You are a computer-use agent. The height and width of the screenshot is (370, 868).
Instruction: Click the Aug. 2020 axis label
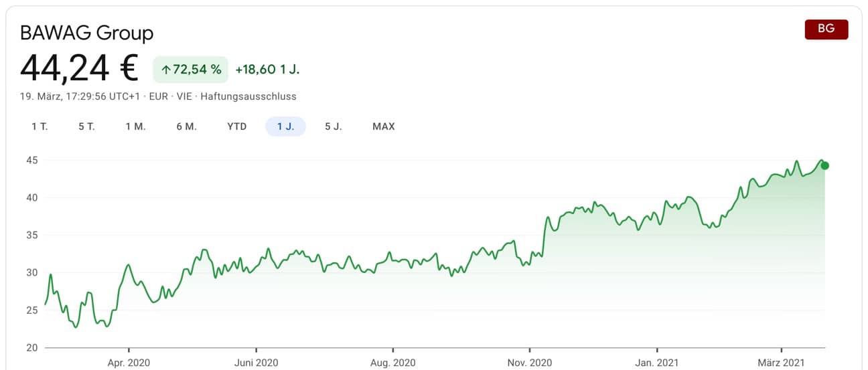(x=392, y=363)
